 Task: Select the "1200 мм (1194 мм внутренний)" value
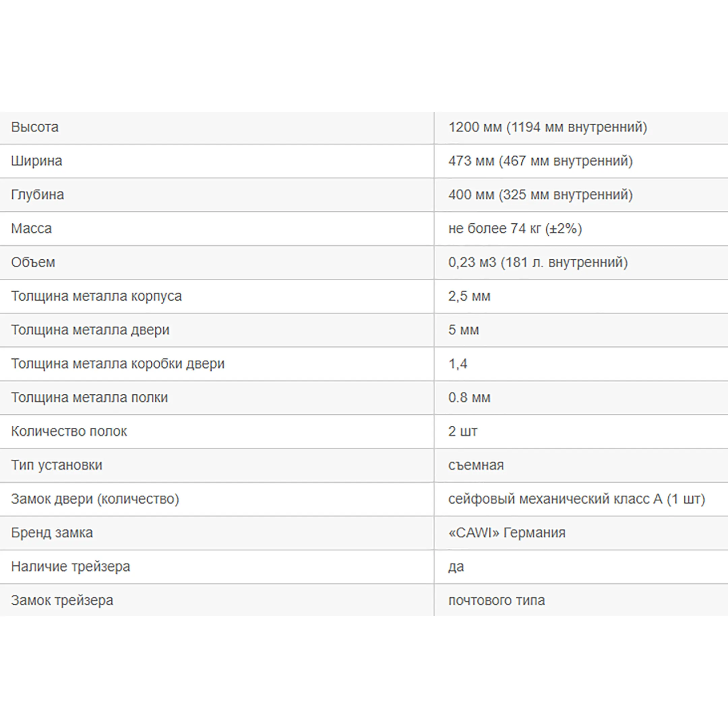tap(547, 127)
